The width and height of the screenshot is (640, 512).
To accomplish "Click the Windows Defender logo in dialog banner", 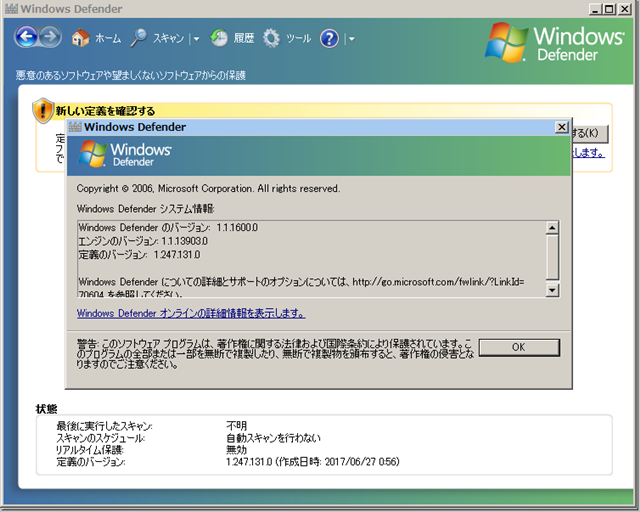I will pyautogui.click(x=125, y=154).
